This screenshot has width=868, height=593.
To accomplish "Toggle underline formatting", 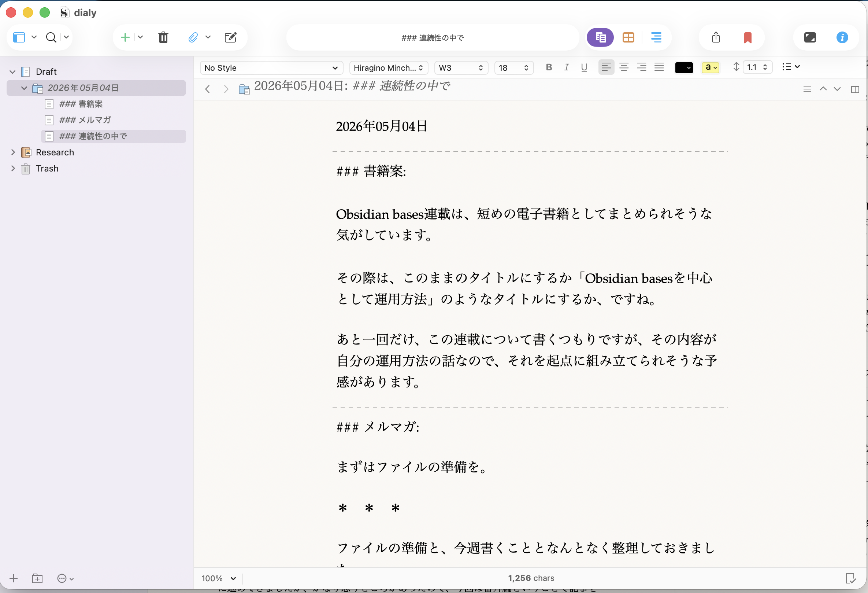I will [584, 67].
